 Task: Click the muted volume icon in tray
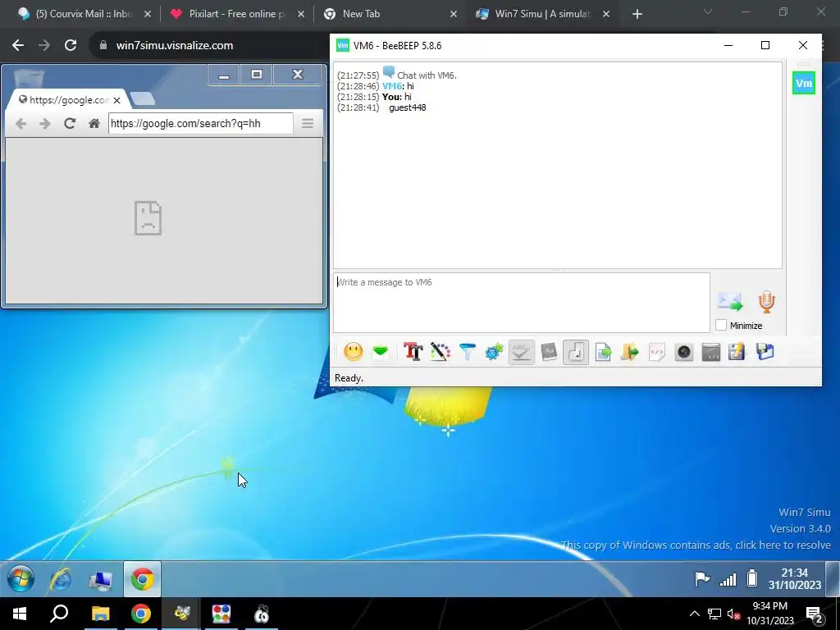733,614
